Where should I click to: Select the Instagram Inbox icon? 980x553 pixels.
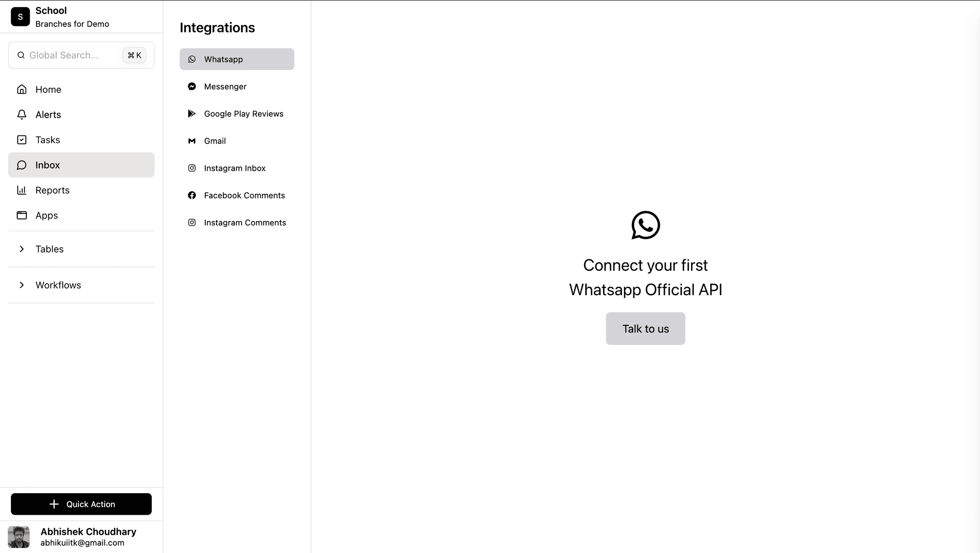tap(191, 168)
